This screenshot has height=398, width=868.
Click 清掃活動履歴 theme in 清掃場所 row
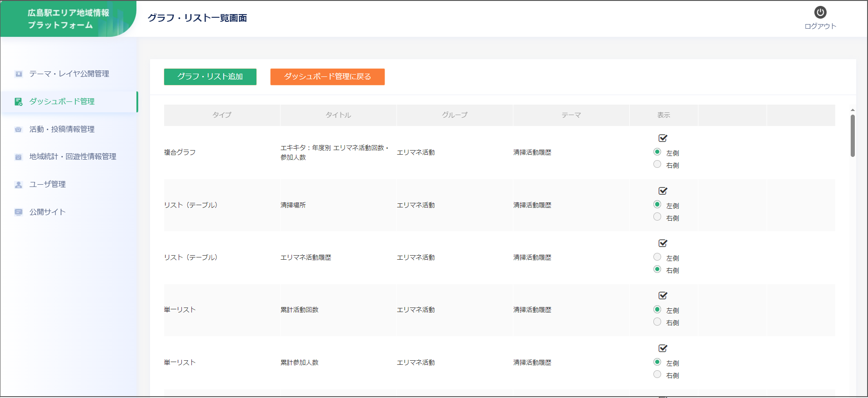coord(532,205)
